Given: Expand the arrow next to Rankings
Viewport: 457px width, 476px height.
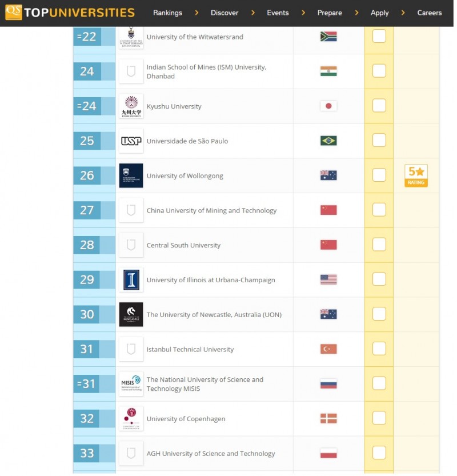Looking at the screenshot, I should coord(197,13).
